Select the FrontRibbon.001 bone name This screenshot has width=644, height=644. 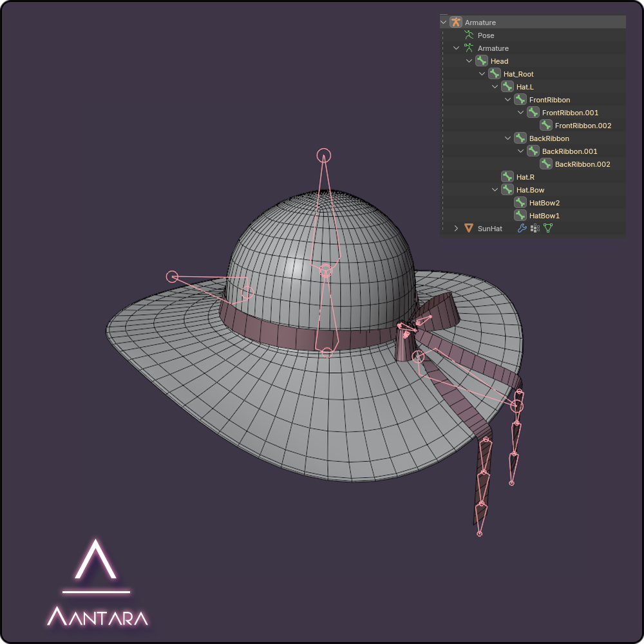(x=570, y=113)
